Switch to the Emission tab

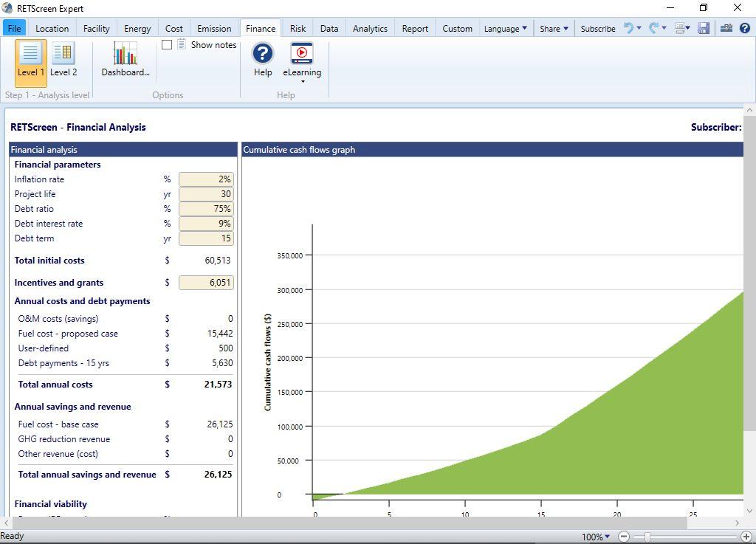(x=214, y=29)
